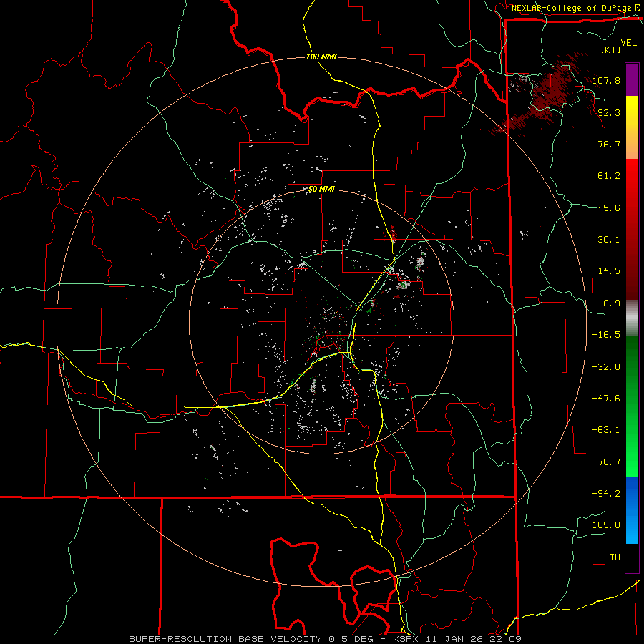
Task: Click the -0.9 velocity scale value
Action: tap(609, 303)
